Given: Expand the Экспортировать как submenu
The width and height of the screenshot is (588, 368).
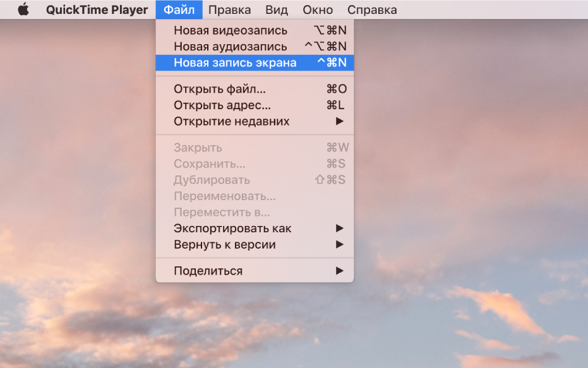Looking at the screenshot, I should pos(255,229).
